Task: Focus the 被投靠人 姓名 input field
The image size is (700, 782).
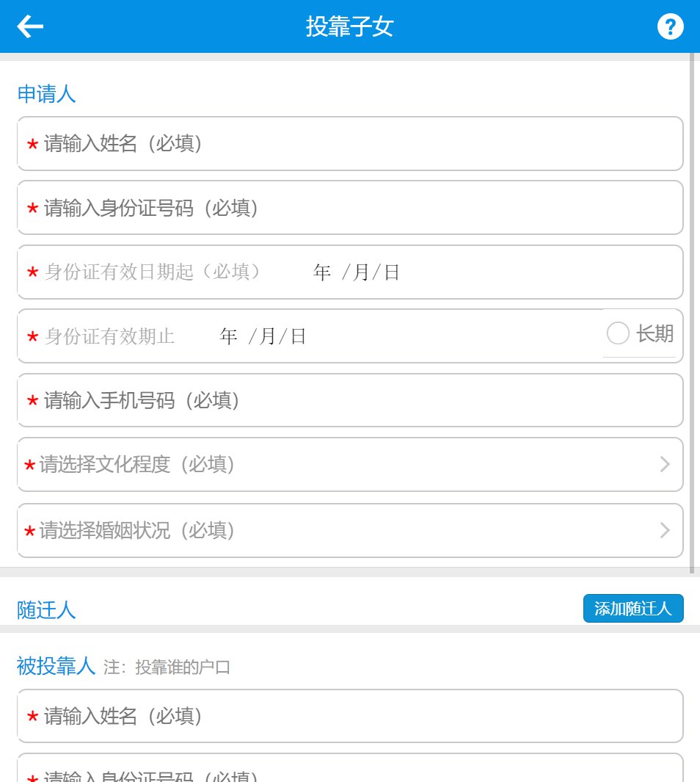Action: [350, 715]
